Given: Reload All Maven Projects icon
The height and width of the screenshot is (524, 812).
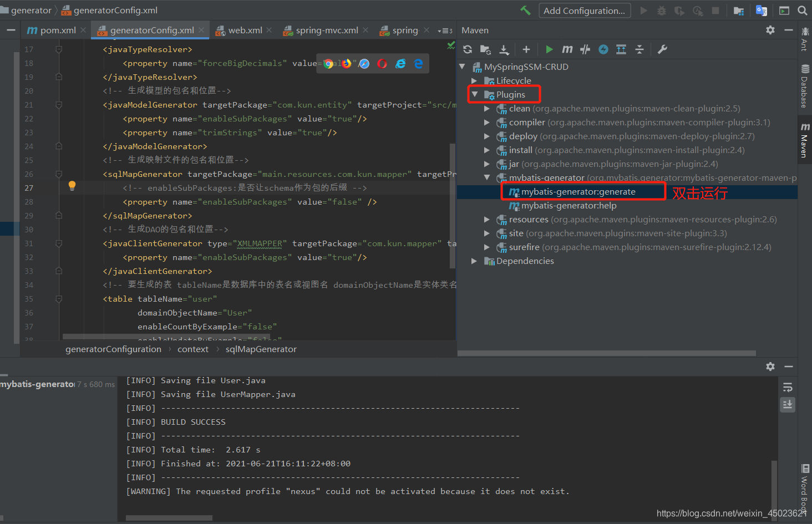Looking at the screenshot, I should [468, 49].
